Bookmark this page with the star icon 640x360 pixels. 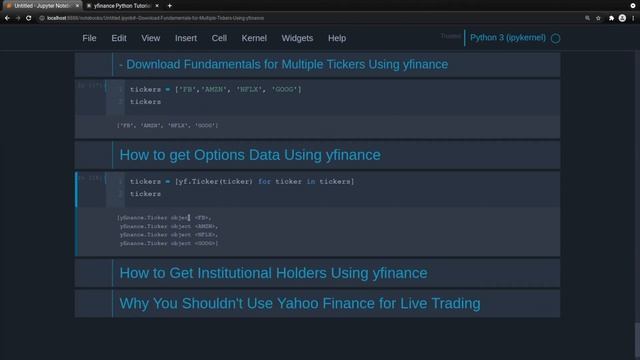[598, 18]
